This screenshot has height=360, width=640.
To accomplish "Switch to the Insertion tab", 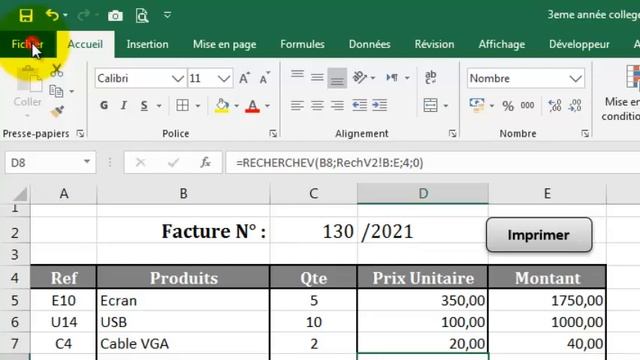I will (x=147, y=44).
